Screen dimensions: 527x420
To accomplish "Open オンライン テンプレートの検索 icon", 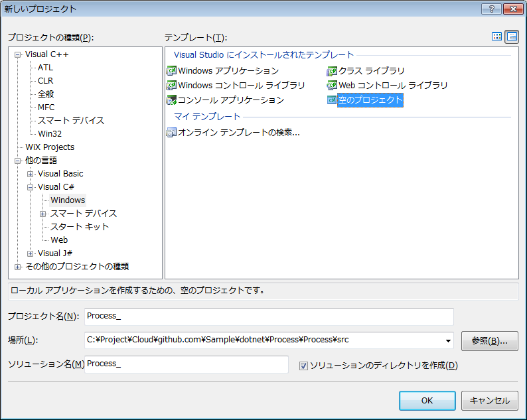I will (171, 133).
